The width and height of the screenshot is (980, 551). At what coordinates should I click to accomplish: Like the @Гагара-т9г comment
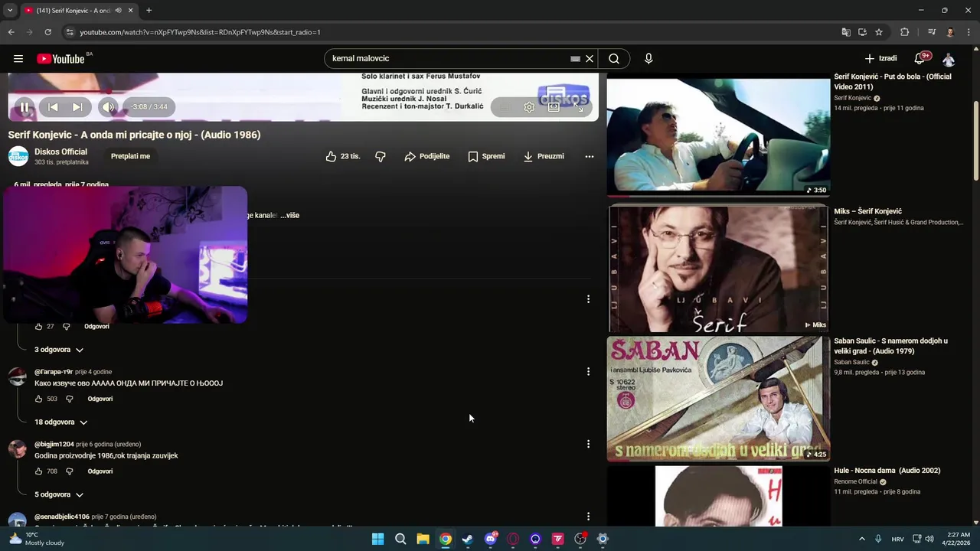tap(39, 399)
